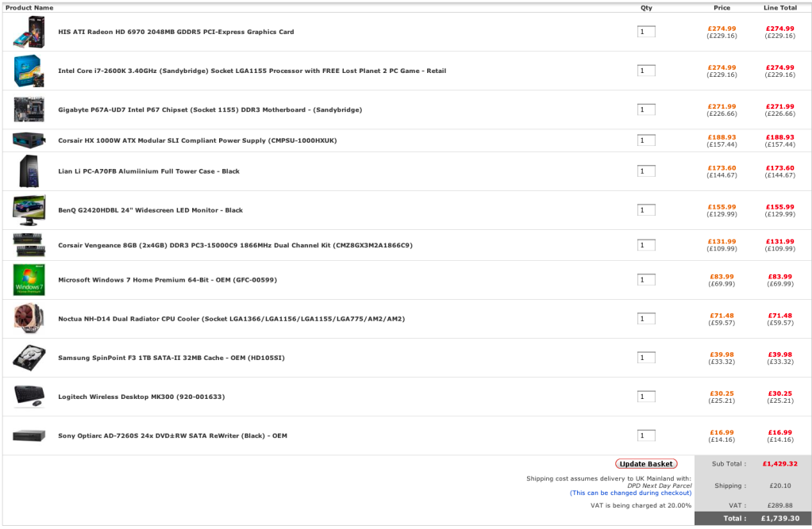This screenshot has height=529, width=812.
Task: Click the quantity field for BenQ monitor
Action: [646, 210]
